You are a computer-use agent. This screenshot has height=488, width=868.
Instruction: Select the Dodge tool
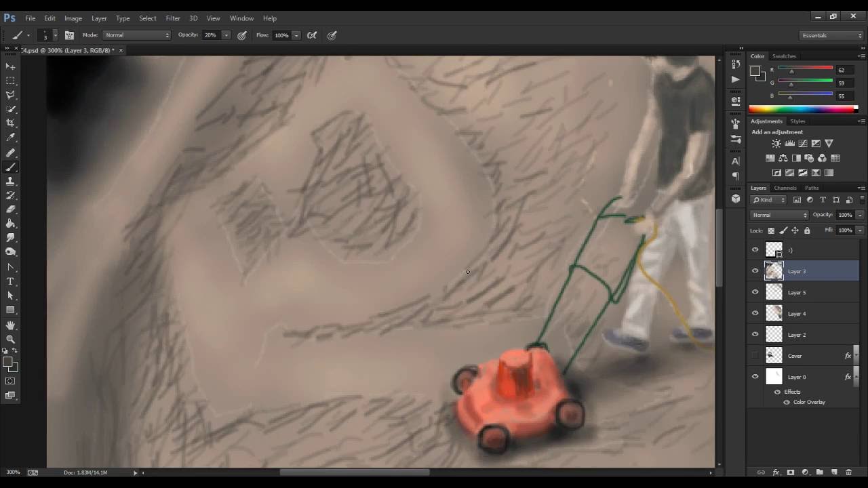[x=11, y=252]
